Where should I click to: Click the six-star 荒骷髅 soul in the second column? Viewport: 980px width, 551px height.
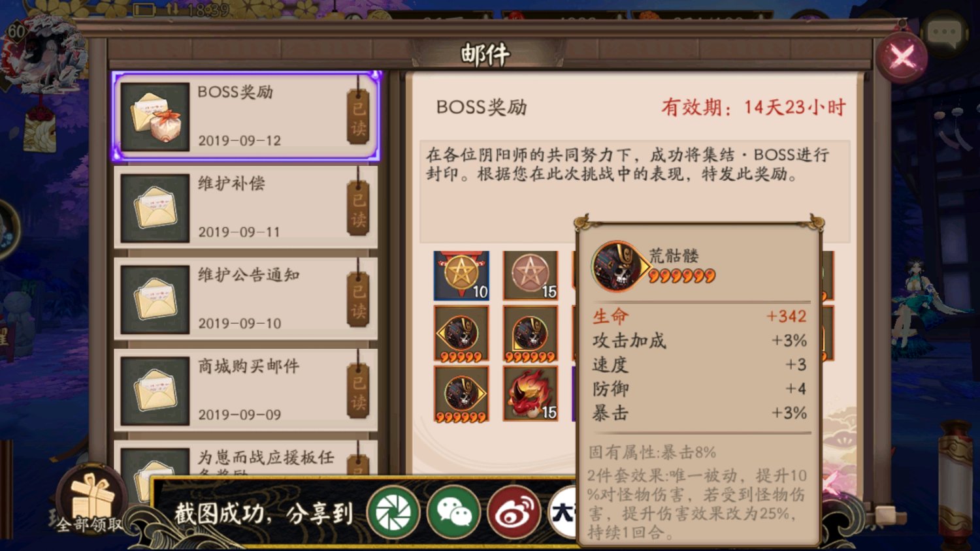[x=531, y=334]
